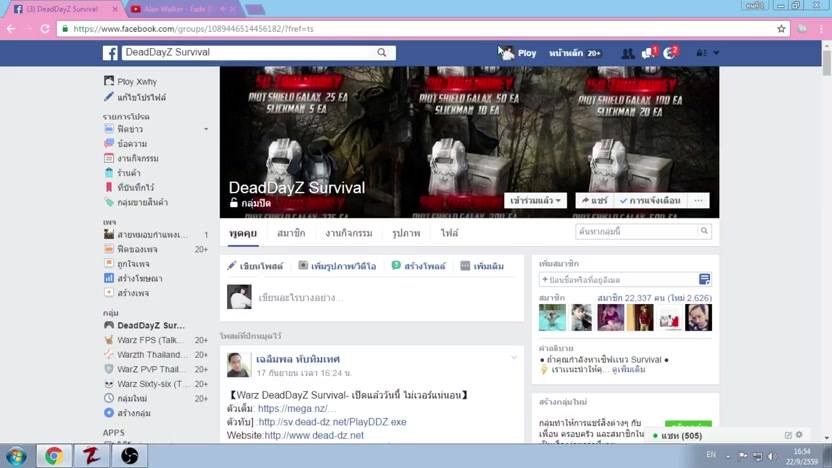Open the sv.dead-dz.net/PlayDDZ.exe link
The width and height of the screenshot is (832, 468).
tap(332, 422)
